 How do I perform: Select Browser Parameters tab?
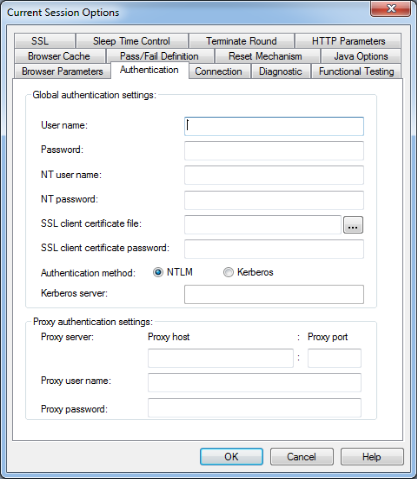click(62, 71)
